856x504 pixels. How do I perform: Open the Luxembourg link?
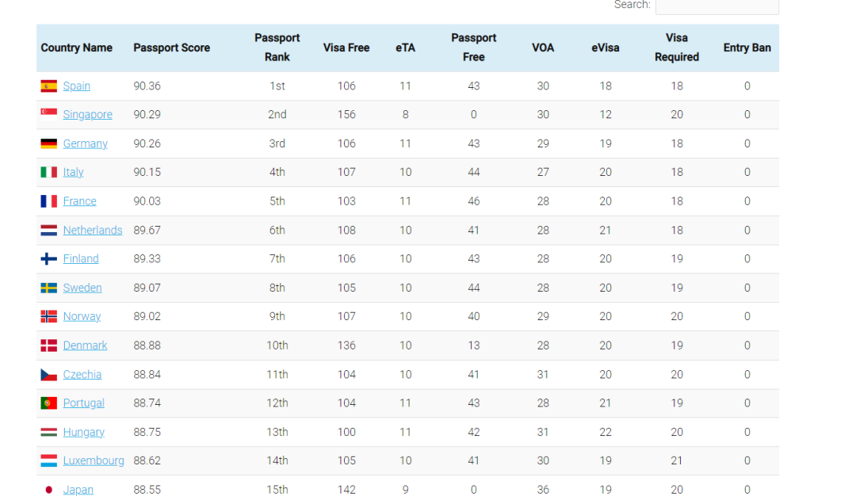[x=94, y=461]
